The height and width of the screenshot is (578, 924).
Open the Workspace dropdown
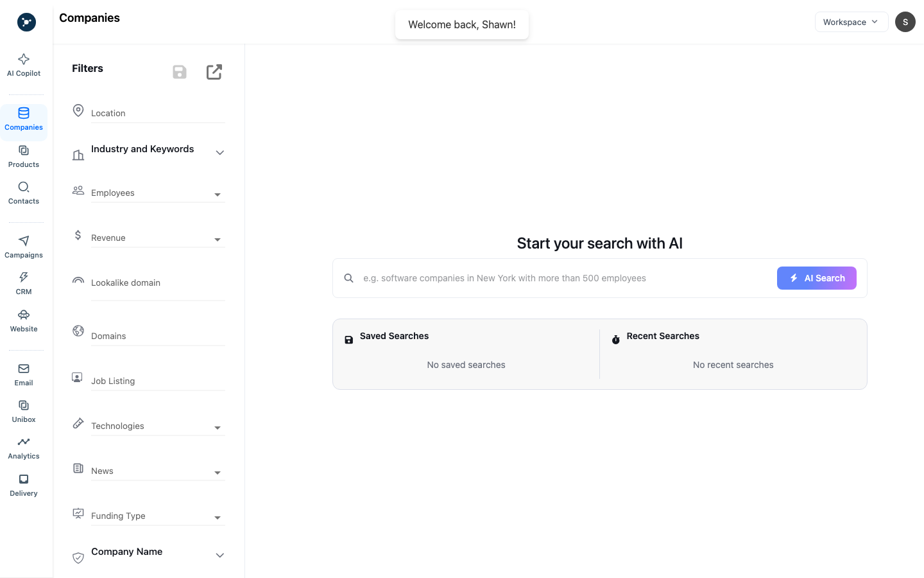(x=851, y=22)
